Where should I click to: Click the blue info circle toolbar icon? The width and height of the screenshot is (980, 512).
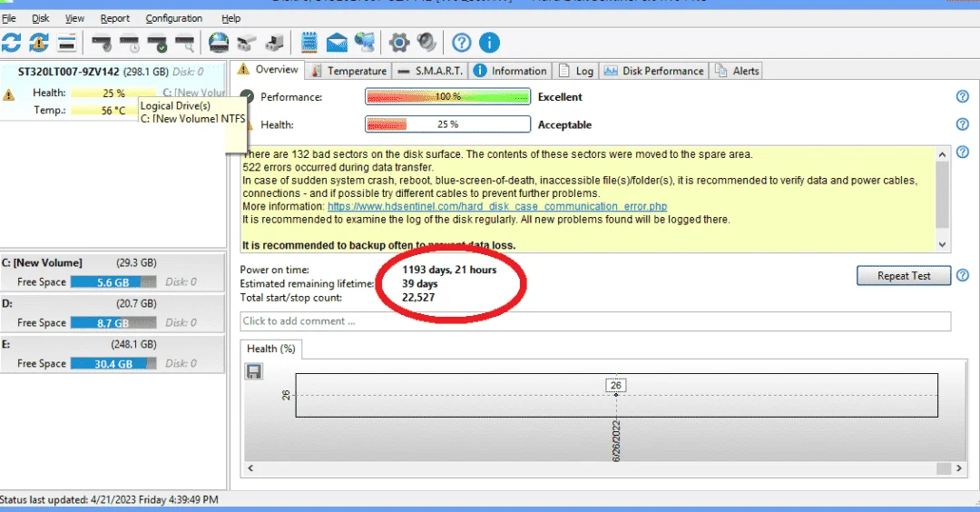tap(489, 43)
